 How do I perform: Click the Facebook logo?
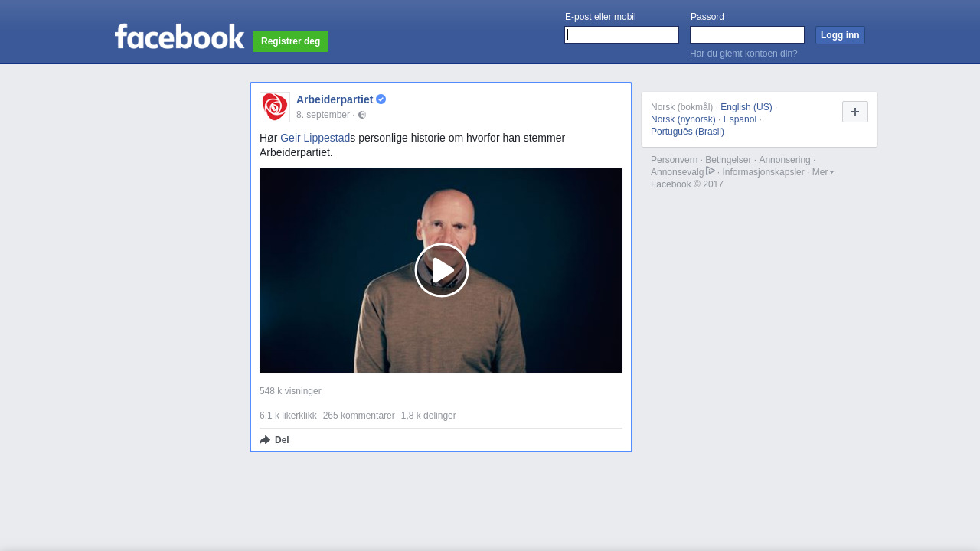(180, 36)
